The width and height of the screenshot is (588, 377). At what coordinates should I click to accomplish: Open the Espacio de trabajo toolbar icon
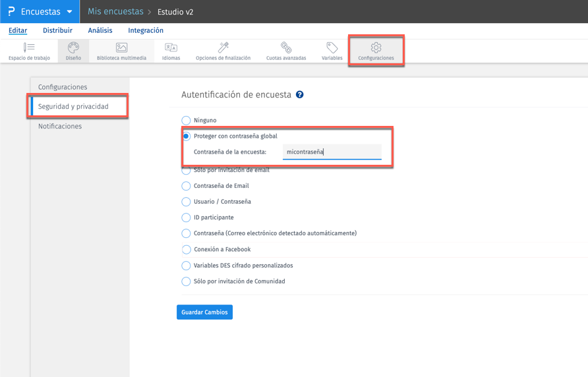coord(29,47)
